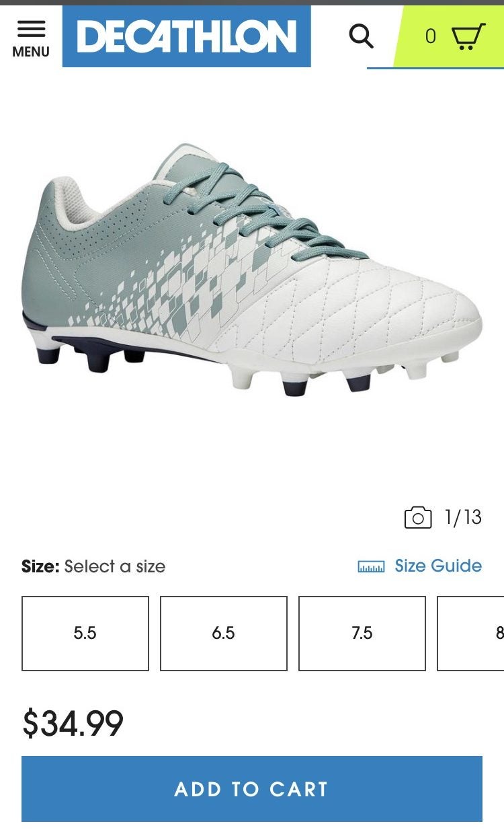View the shopping cart icon
The width and height of the screenshot is (504, 836).
[468, 36]
